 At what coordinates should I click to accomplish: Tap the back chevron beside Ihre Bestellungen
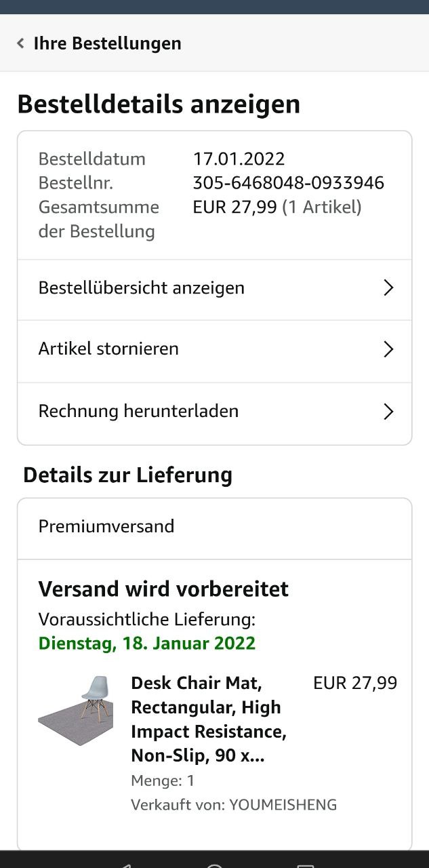[20, 43]
